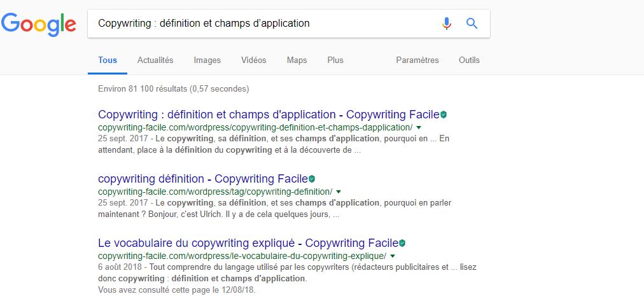Select the Maps tab
Image resolution: width=644 pixels, height=308 pixels.
click(x=297, y=60)
